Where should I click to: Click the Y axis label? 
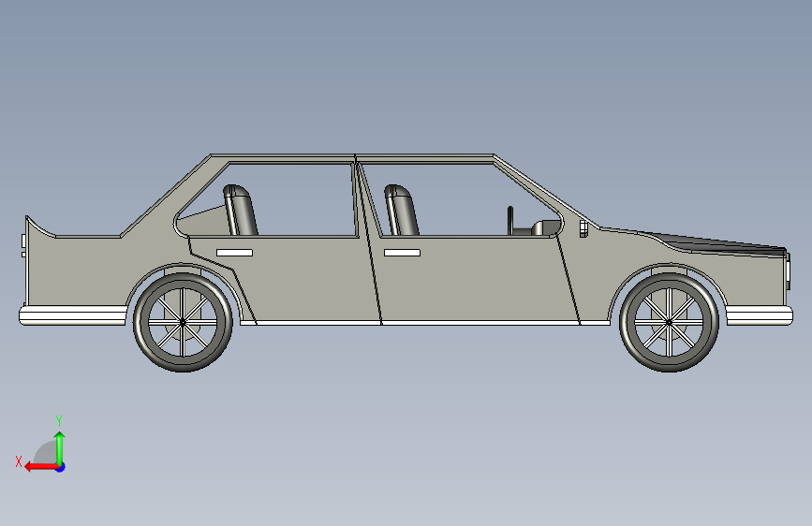point(59,420)
